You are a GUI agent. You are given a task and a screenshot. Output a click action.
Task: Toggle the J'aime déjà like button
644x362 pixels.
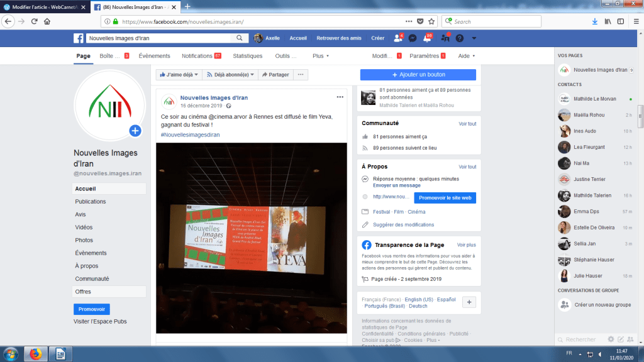click(179, 75)
